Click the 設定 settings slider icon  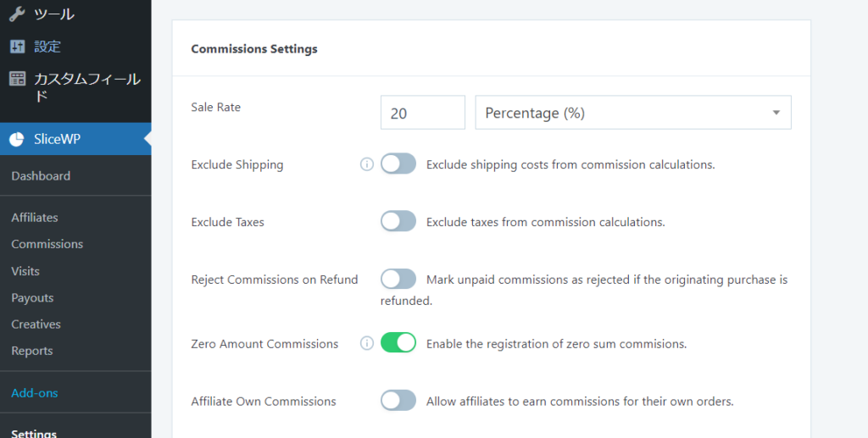tap(17, 47)
